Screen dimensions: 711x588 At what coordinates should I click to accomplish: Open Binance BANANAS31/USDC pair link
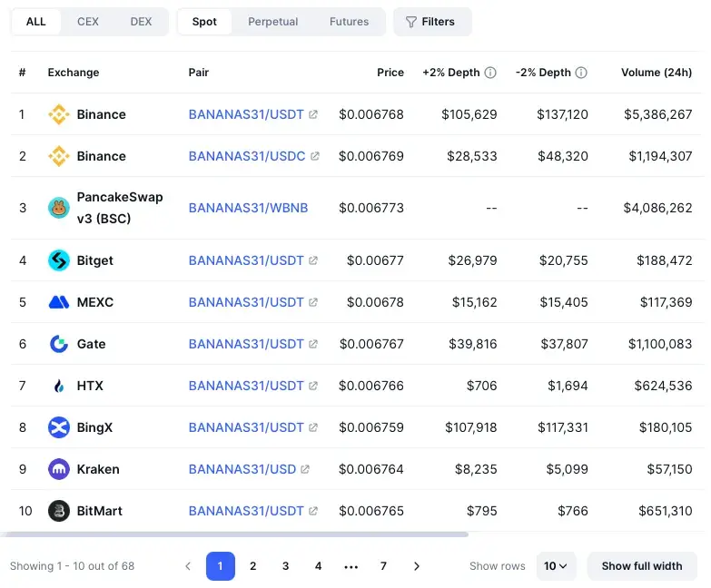pyautogui.click(x=247, y=156)
